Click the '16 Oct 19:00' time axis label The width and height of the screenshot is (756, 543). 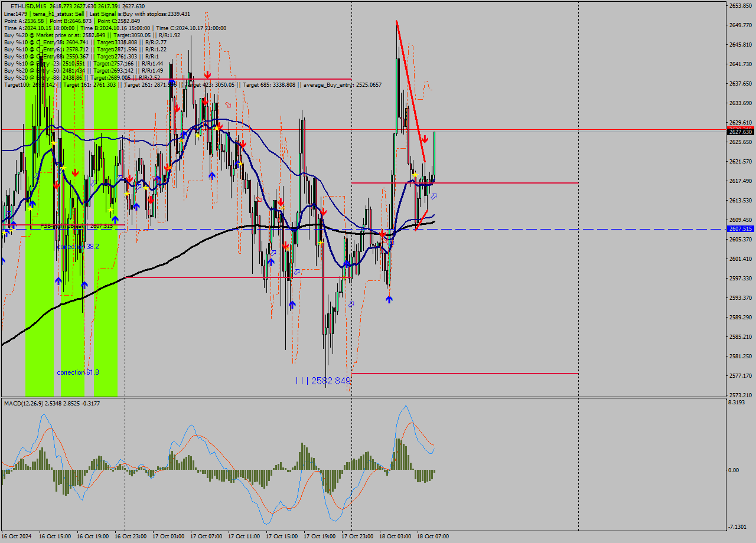[93, 537]
